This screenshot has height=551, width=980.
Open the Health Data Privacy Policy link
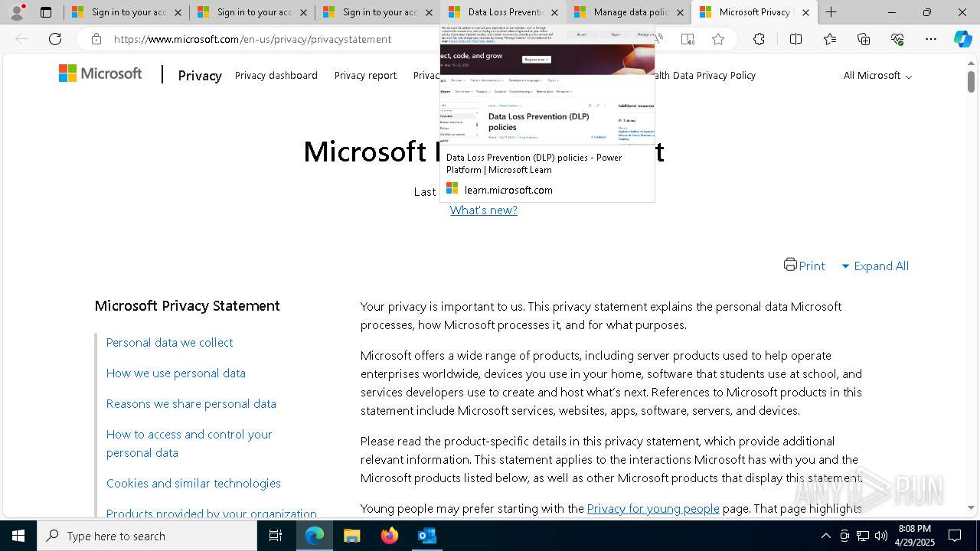[704, 75]
